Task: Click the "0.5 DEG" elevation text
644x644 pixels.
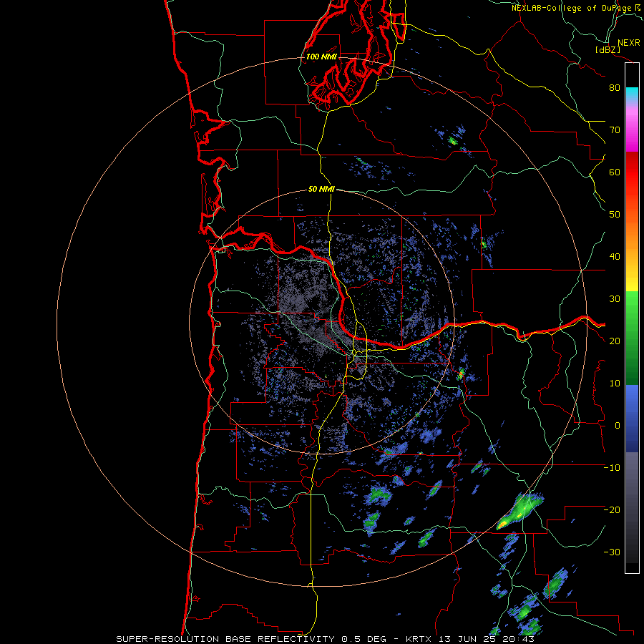Action: pos(364,639)
